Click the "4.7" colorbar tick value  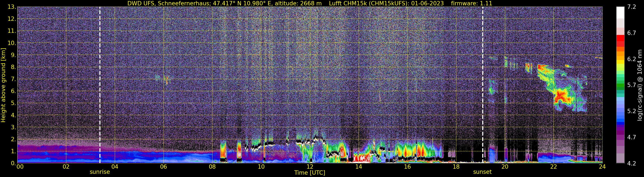[632, 137]
